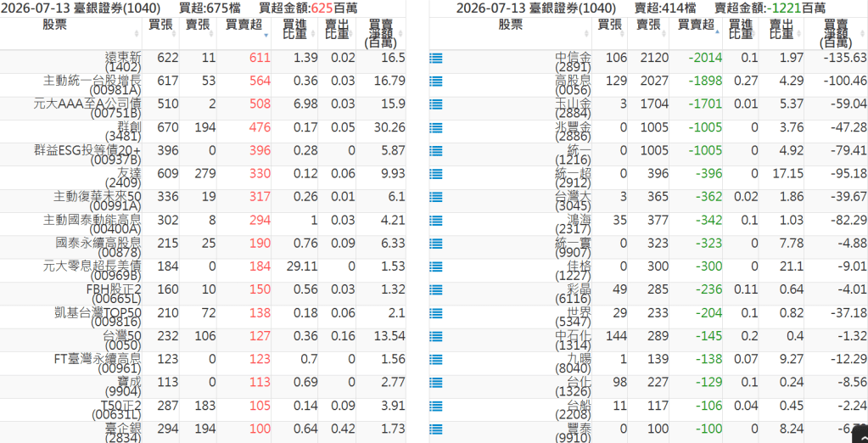
Task: Sort 買超 table by 賣出比重 column
Action: pos(337,34)
